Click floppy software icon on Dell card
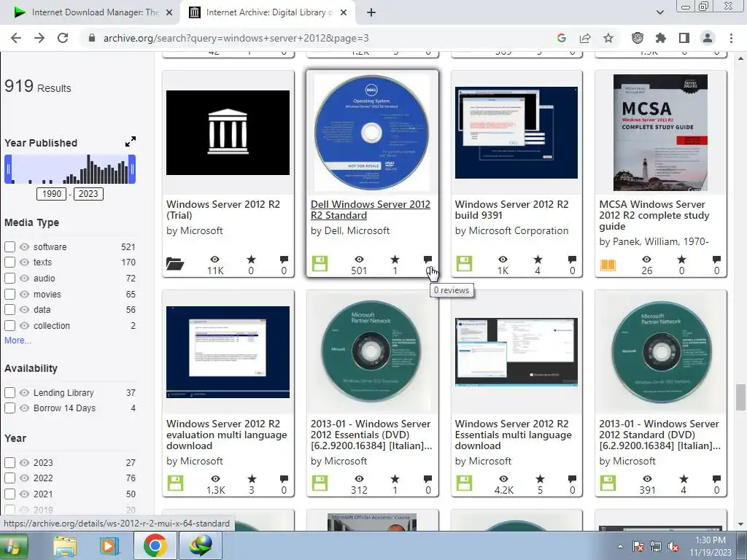This screenshot has height=560, width=747. click(320, 263)
